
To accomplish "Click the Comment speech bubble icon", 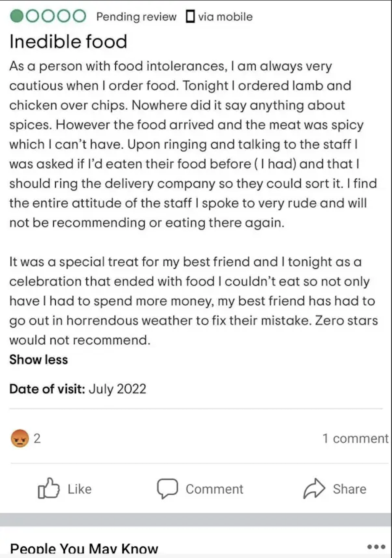I will [167, 488].
